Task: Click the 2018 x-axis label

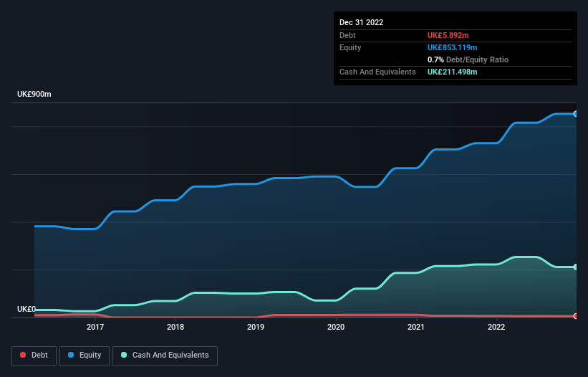Action: coord(175,327)
